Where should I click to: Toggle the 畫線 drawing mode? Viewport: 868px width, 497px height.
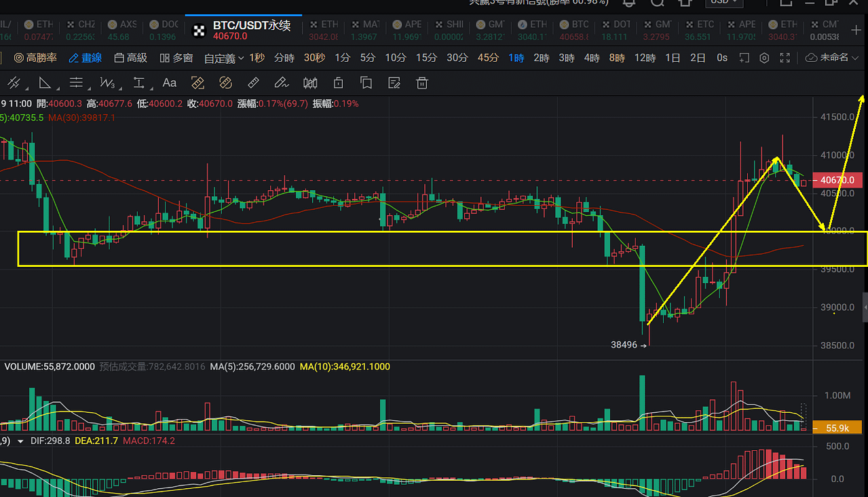[x=86, y=58]
